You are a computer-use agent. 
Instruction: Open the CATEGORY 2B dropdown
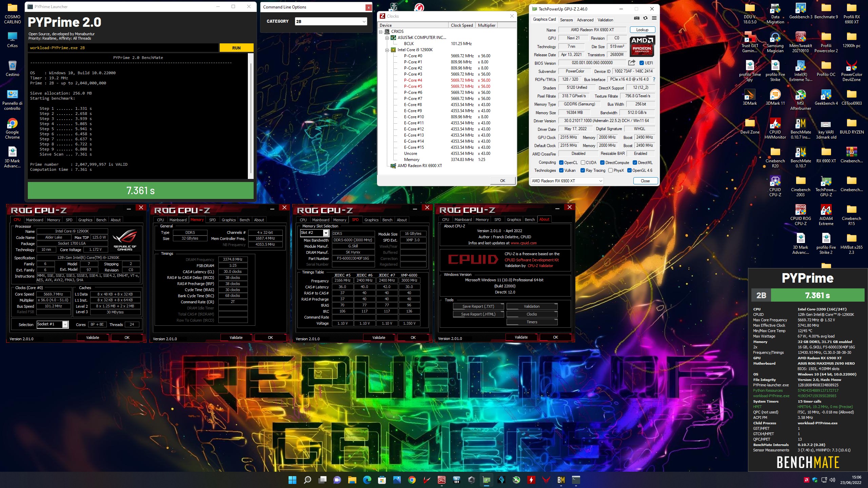coord(331,21)
